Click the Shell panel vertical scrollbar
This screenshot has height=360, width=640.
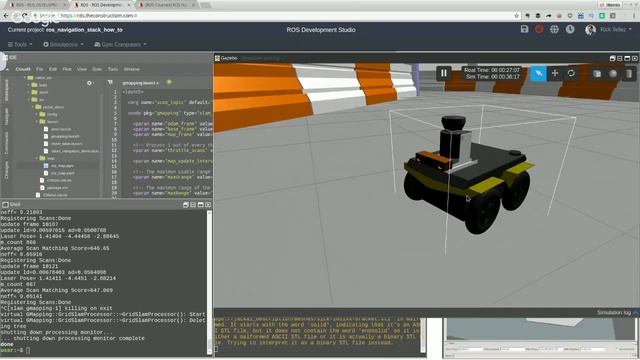click(209, 282)
